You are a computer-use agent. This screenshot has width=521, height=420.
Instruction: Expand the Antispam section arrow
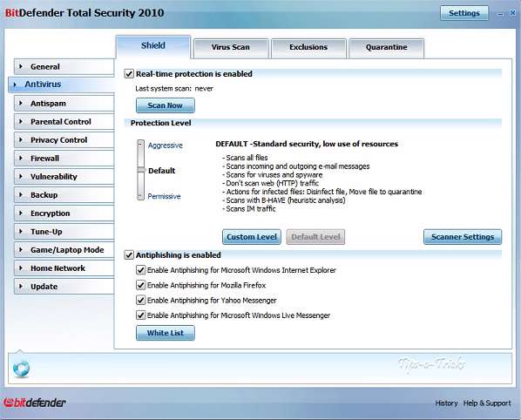coord(21,104)
